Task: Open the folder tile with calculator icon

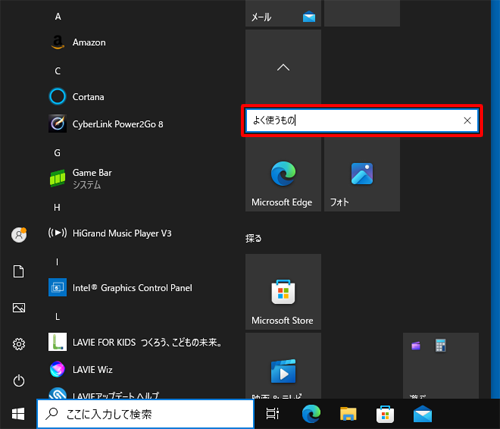Action: click(x=441, y=366)
